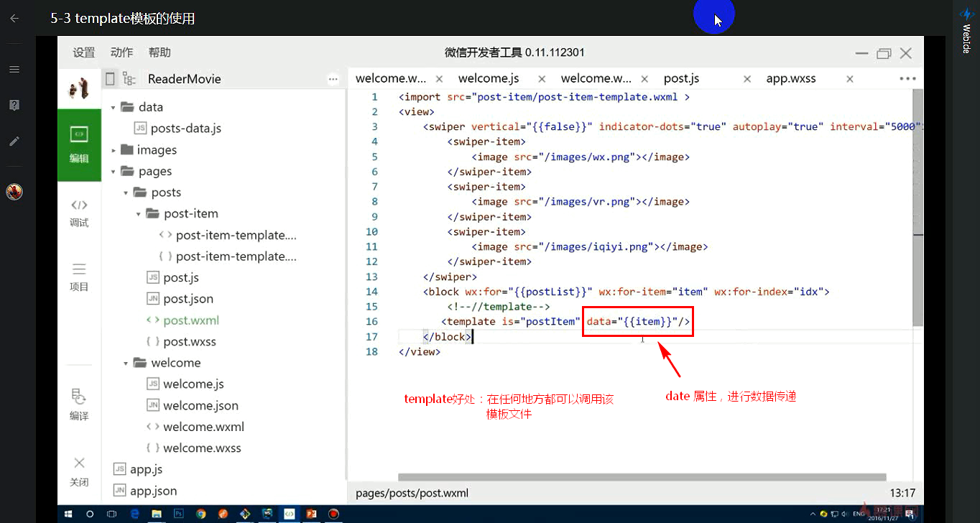Image resolution: width=980 pixels, height=523 pixels.
Task: Switch to the welcome.js editor tab
Action: tap(489, 78)
